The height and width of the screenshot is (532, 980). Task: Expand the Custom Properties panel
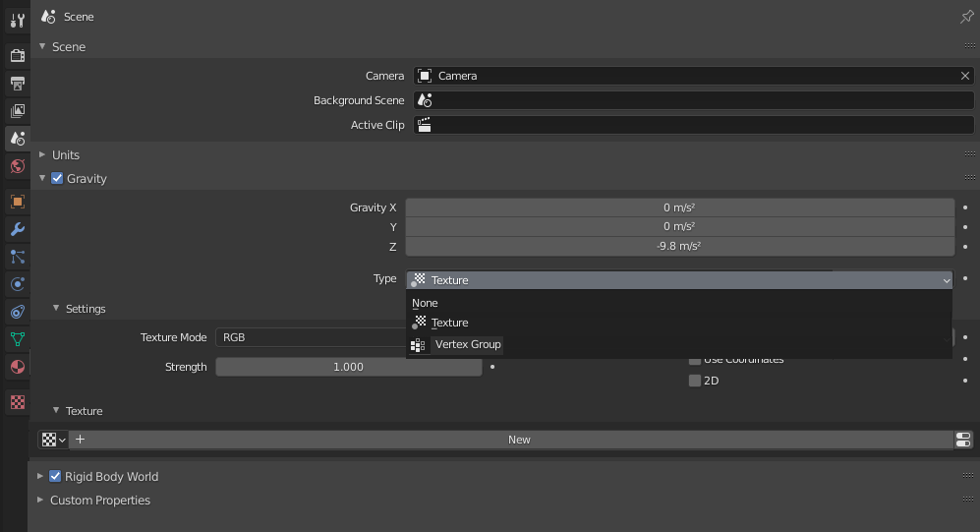pos(40,501)
